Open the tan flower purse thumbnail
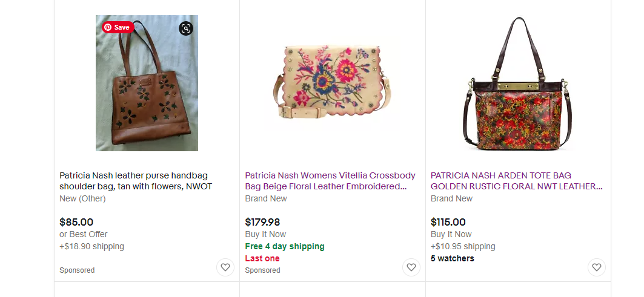 147,91
